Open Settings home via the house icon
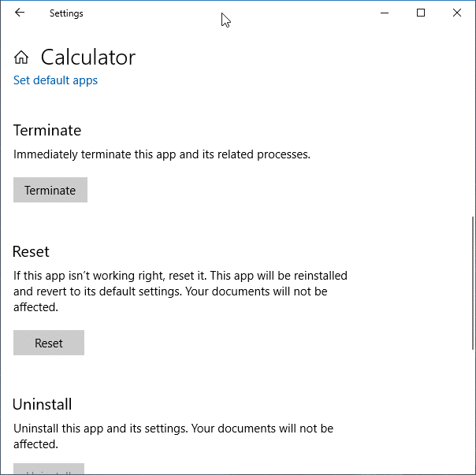Image resolution: width=476 pixels, height=475 pixels. 21,57
